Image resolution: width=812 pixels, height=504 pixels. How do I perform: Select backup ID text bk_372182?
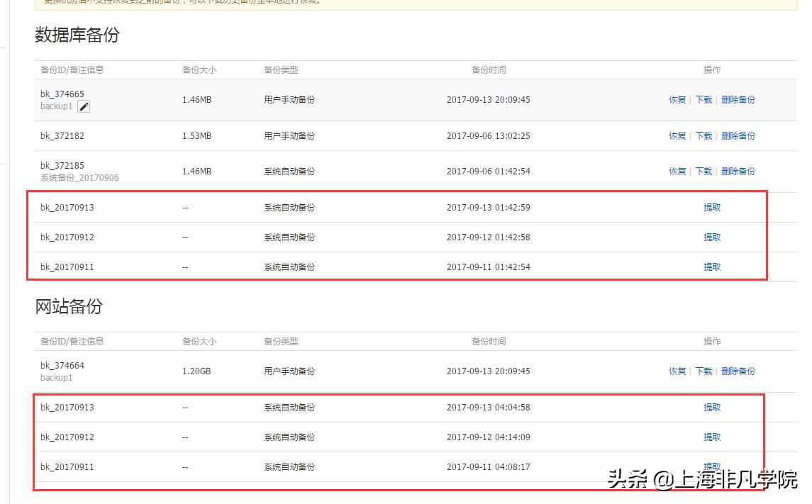(x=62, y=136)
